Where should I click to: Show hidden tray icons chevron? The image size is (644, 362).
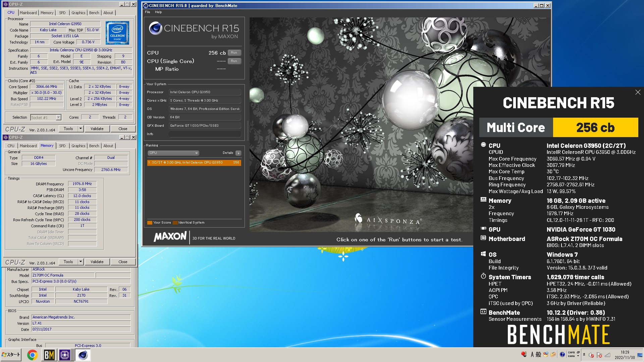[x=584, y=355]
